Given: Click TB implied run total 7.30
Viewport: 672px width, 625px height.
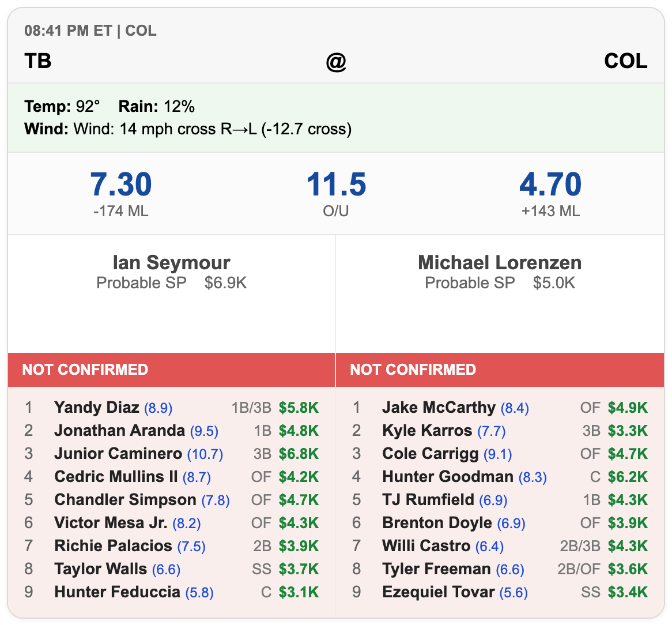Looking at the screenshot, I should coord(121,185).
